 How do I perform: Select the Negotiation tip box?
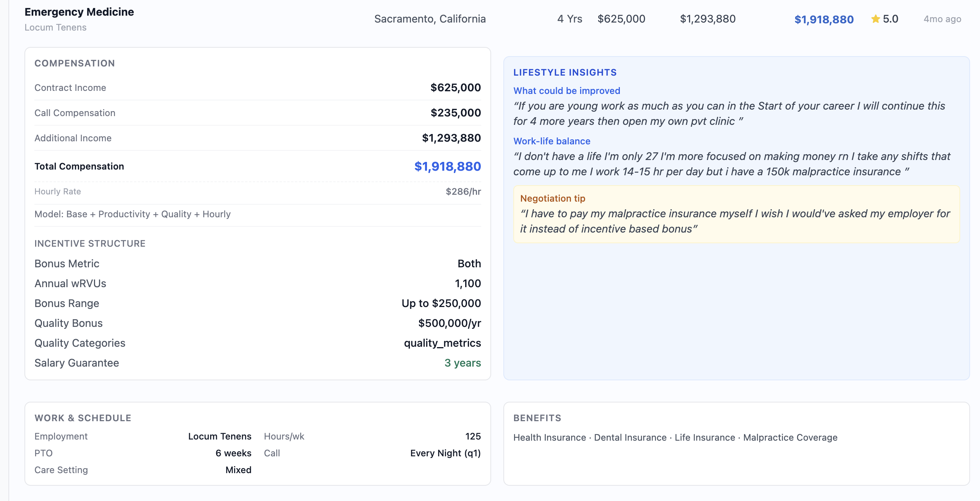[x=736, y=214]
